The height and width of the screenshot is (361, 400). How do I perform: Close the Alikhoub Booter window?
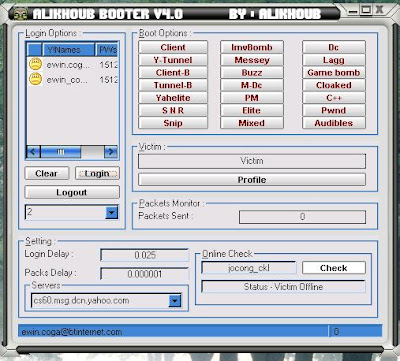click(x=379, y=9)
